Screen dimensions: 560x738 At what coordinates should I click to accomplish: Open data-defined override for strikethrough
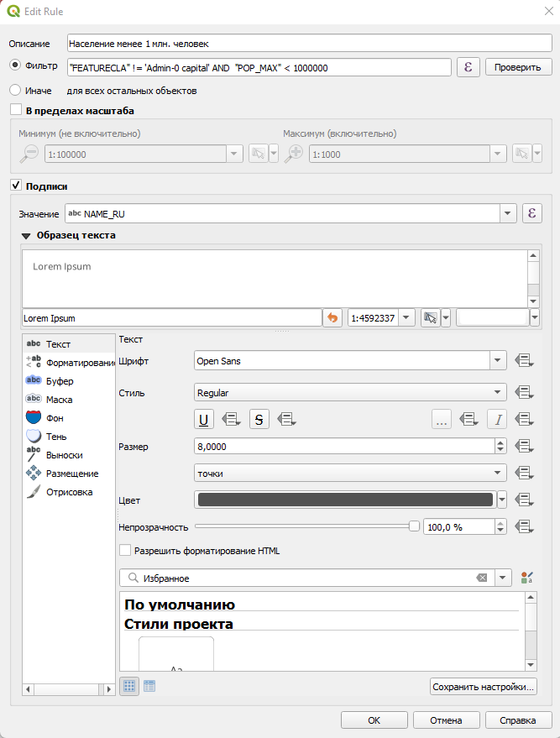(x=286, y=419)
